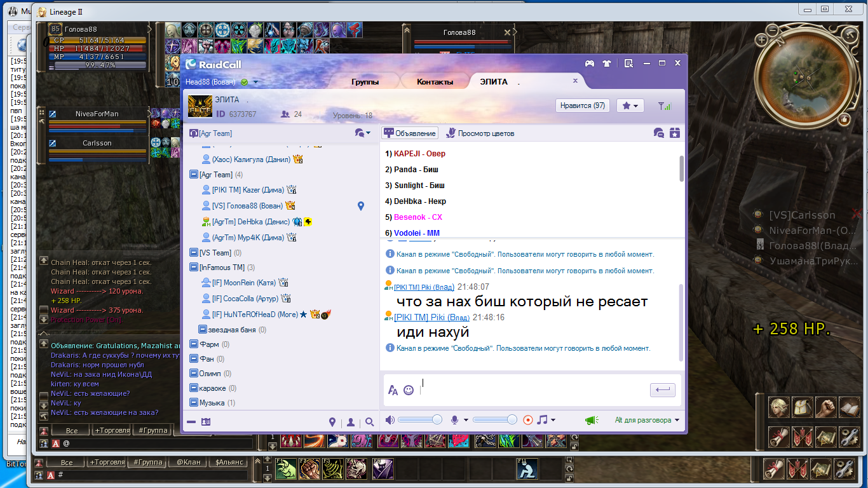This screenshot has height=488, width=868.
Task: Send the message with the enter-arrow button
Action: (x=663, y=390)
